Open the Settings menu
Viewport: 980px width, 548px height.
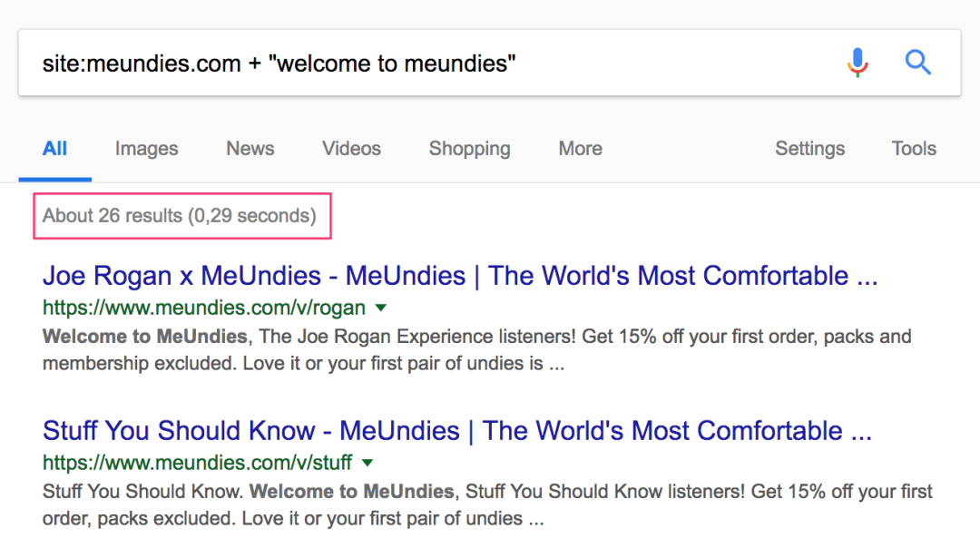[810, 149]
